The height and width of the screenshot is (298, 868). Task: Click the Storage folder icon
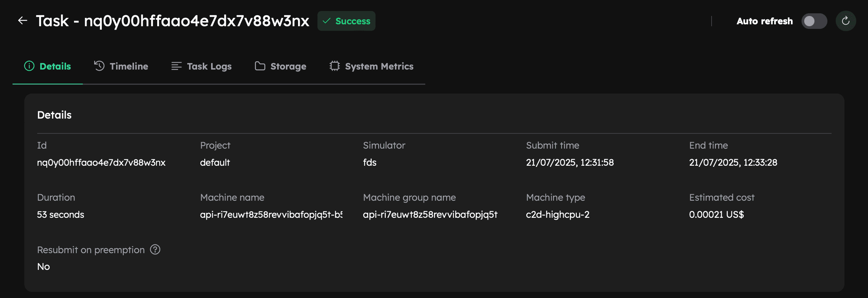pos(260,66)
